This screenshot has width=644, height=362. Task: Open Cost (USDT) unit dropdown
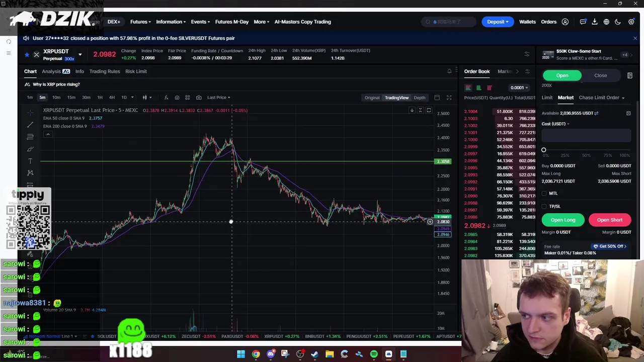pos(555,124)
